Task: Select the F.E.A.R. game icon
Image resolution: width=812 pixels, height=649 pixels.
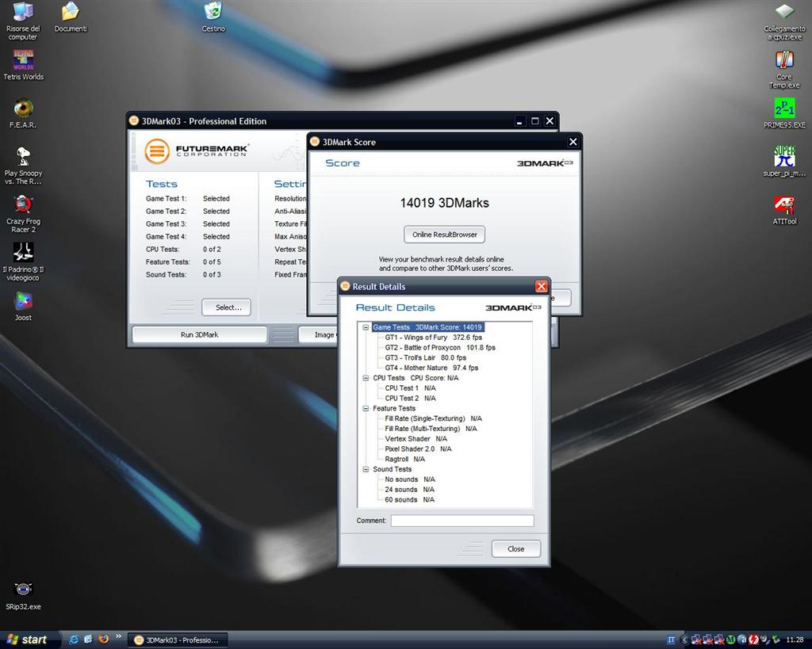Action: 23,113
